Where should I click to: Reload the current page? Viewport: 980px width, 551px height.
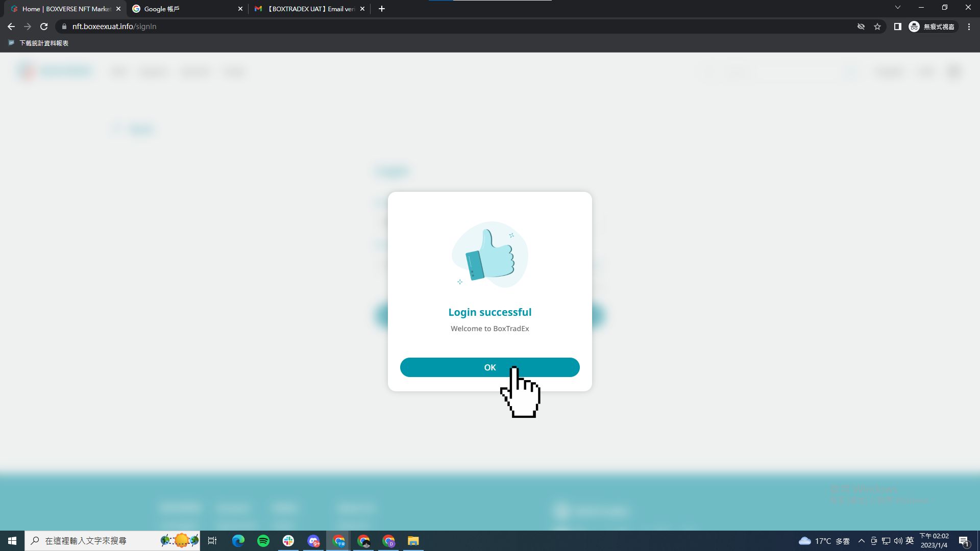(44, 27)
